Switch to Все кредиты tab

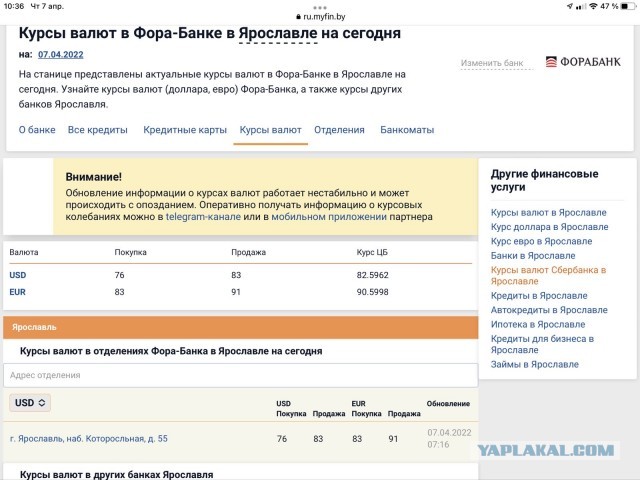coord(98,130)
